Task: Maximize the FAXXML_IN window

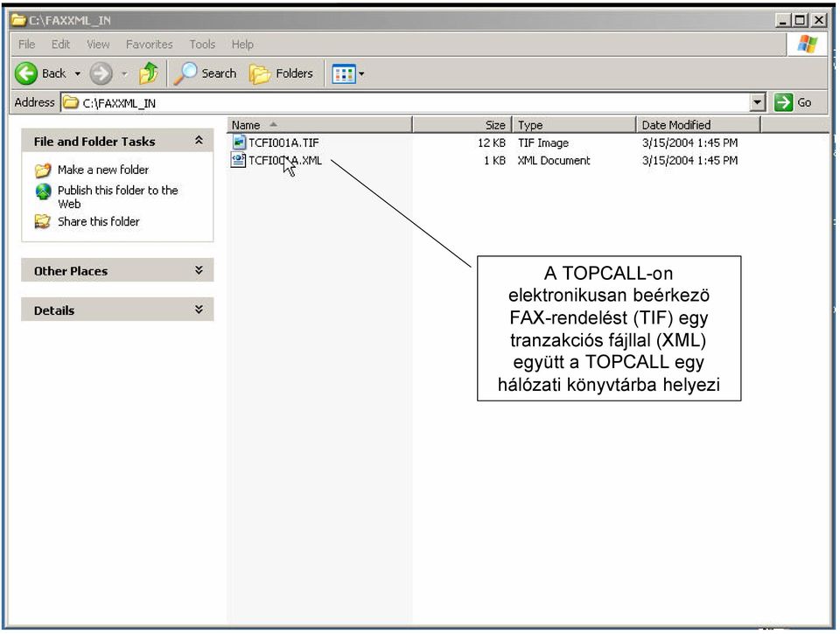Action: (x=800, y=20)
